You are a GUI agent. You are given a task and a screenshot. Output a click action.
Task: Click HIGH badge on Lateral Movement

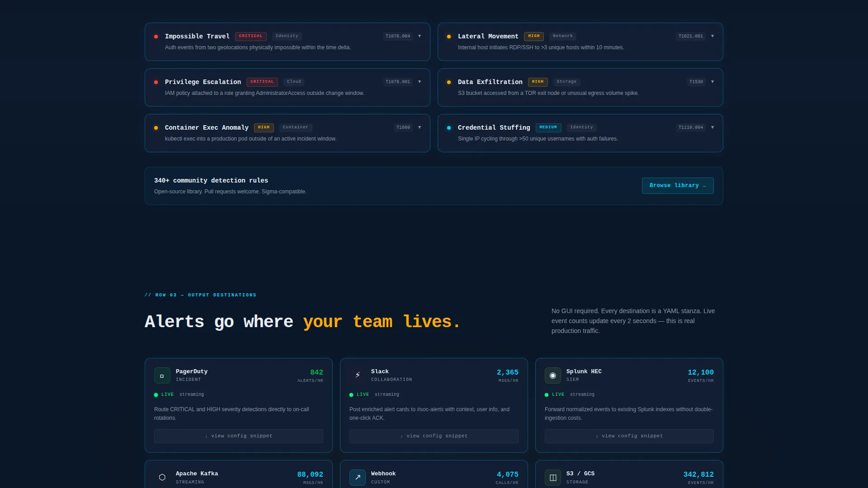point(534,36)
